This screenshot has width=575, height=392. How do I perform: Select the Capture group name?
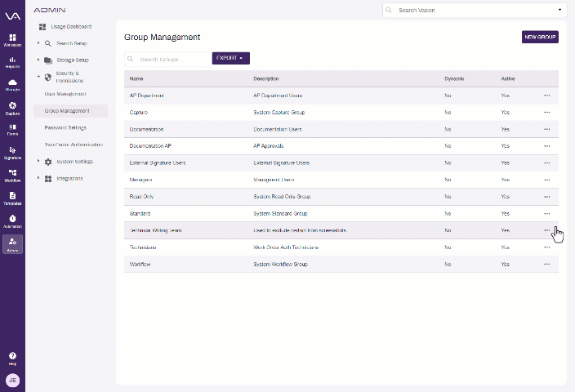[x=138, y=112]
